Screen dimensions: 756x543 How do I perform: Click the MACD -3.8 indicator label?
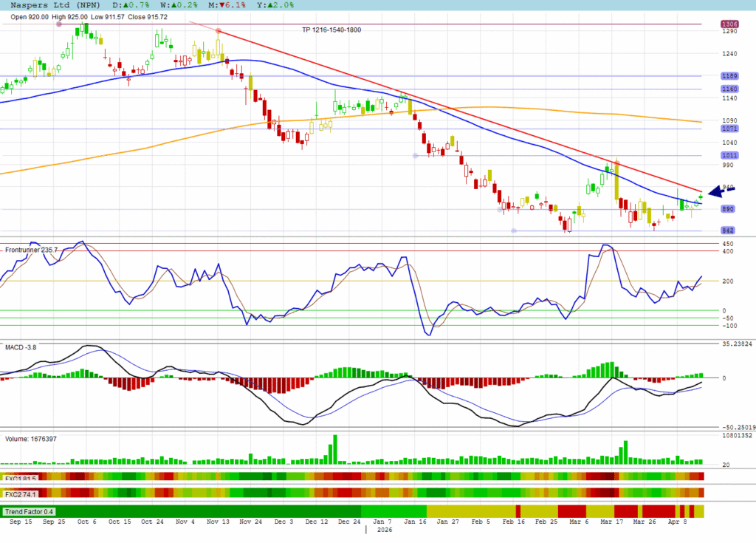pyautogui.click(x=21, y=346)
